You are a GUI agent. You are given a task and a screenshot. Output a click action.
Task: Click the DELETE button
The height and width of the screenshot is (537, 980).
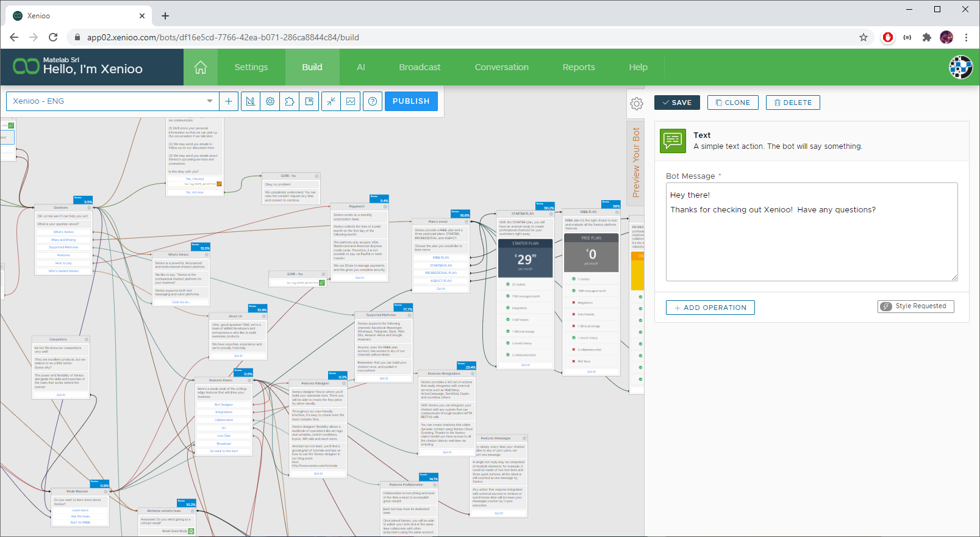793,103
